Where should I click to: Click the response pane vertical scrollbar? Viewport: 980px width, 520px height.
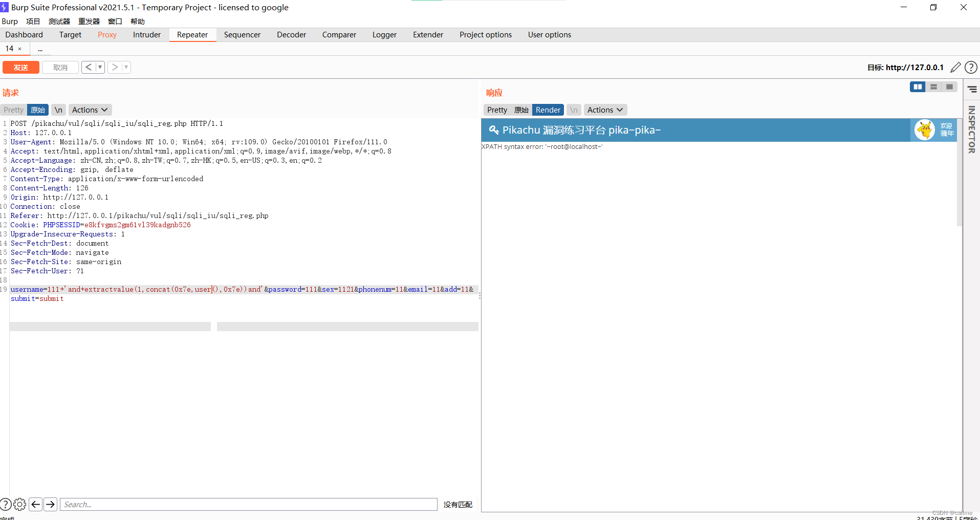[x=960, y=172]
